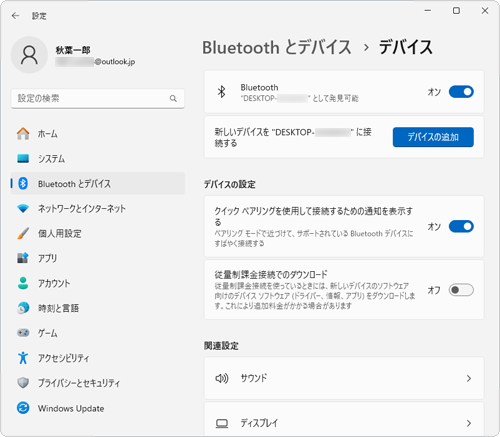Click the privacy shield icon
The height and width of the screenshot is (437, 500).
(23, 383)
